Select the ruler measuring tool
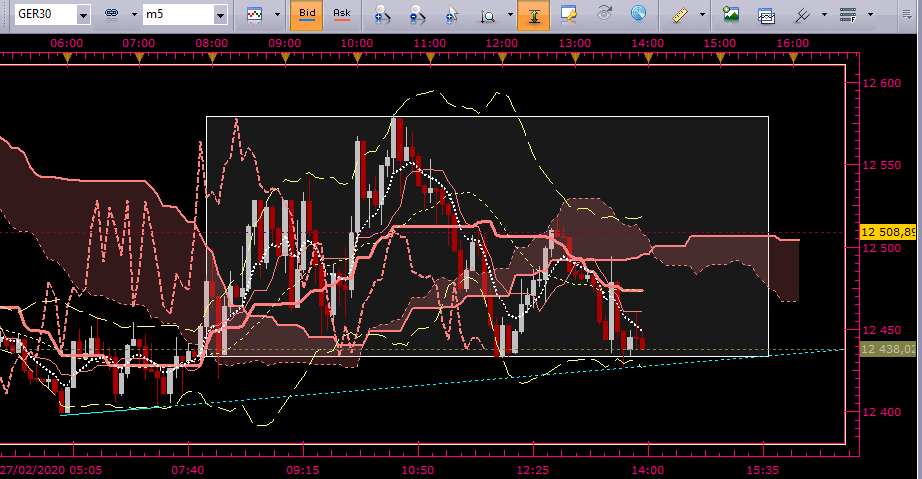The height and width of the screenshot is (479, 922). pyautogui.click(x=680, y=15)
